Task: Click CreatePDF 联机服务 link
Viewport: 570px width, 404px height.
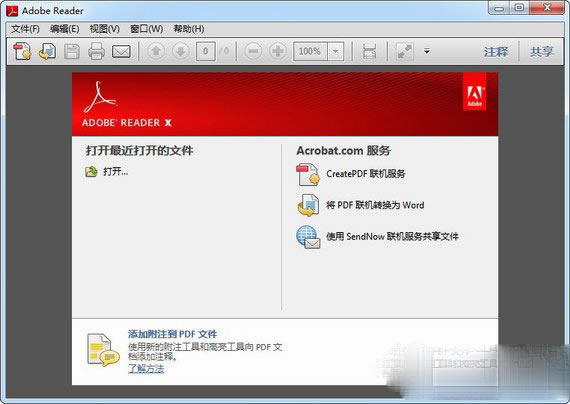Action: coord(366,174)
